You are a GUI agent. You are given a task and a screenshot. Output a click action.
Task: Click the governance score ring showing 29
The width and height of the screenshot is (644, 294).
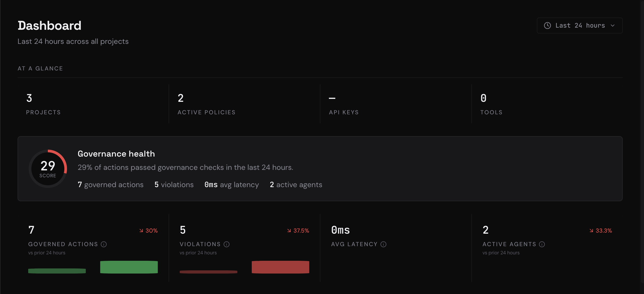click(48, 169)
